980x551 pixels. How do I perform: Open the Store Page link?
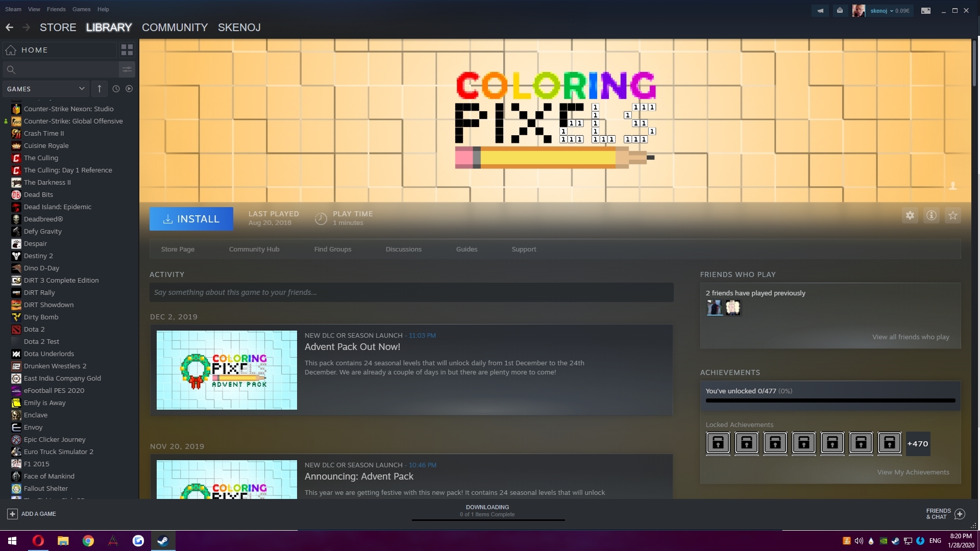point(178,249)
